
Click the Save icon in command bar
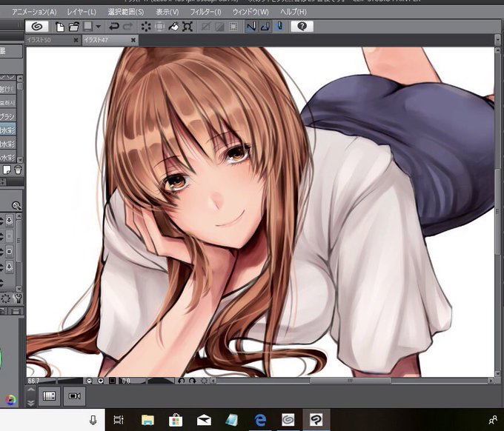point(87,27)
